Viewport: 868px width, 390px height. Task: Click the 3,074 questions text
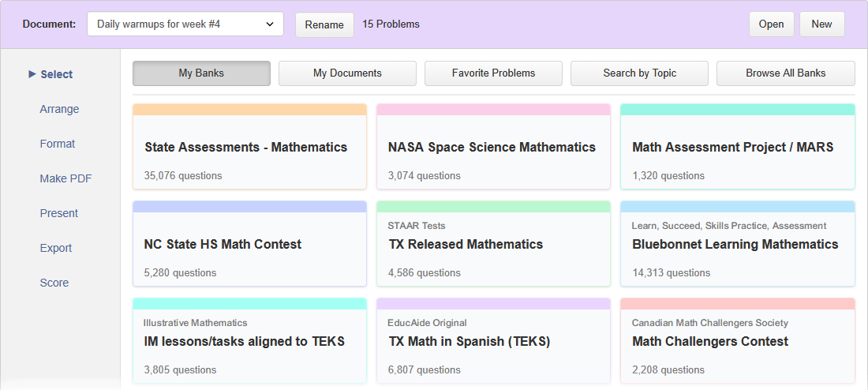424,175
